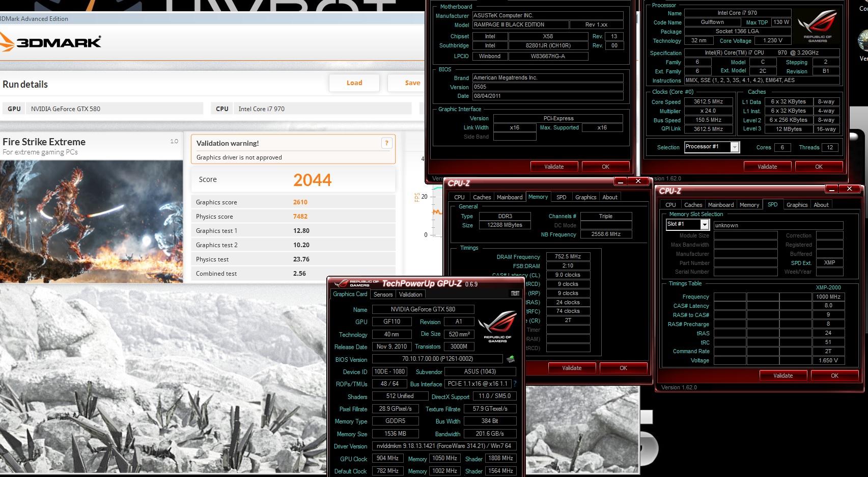The width and height of the screenshot is (868, 477).
Task: Minimize the CPU-Z SPD window
Action: pos(831,189)
